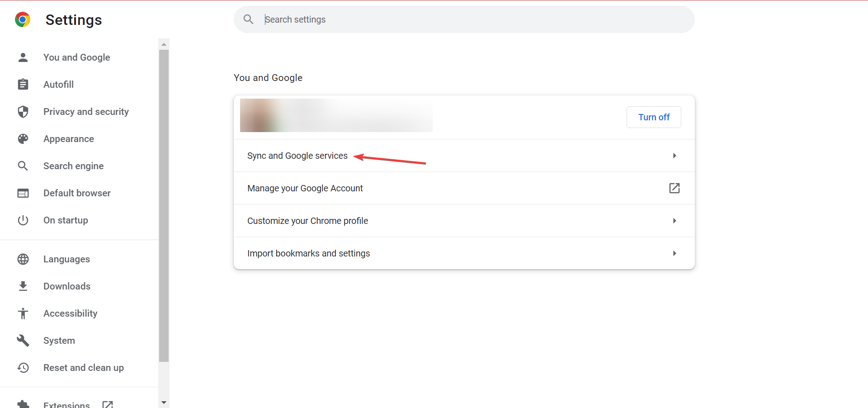Image resolution: width=868 pixels, height=408 pixels.
Task: Click the sidebar scrollbar up arrow
Action: (164, 44)
